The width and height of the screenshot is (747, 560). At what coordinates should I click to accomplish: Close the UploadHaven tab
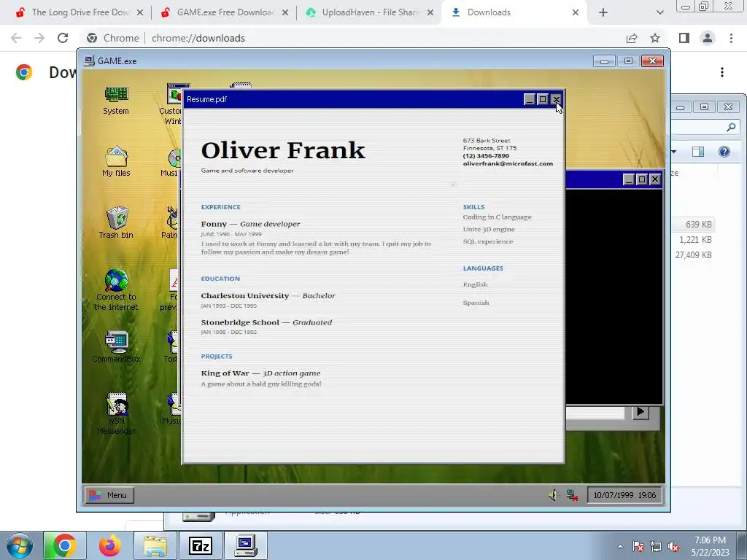pyautogui.click(x=430, y=12)
